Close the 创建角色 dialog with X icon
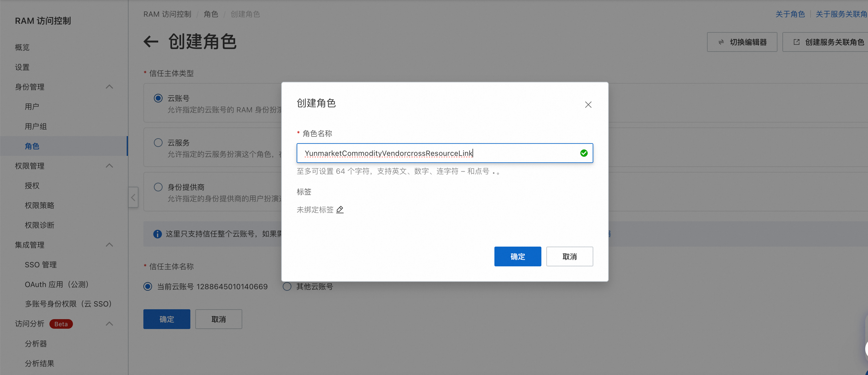This screenshot has width=868, height=375. [x=588, y=105]
